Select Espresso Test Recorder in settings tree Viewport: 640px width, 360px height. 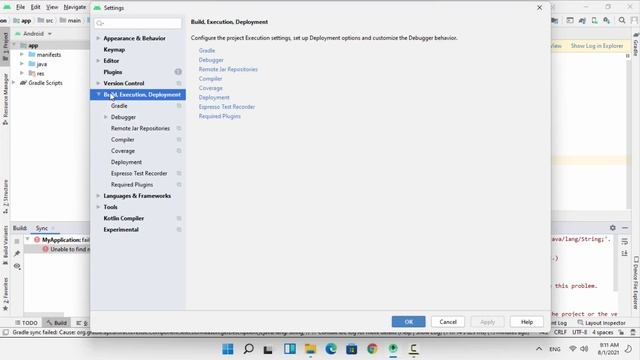tap(139, 173)
